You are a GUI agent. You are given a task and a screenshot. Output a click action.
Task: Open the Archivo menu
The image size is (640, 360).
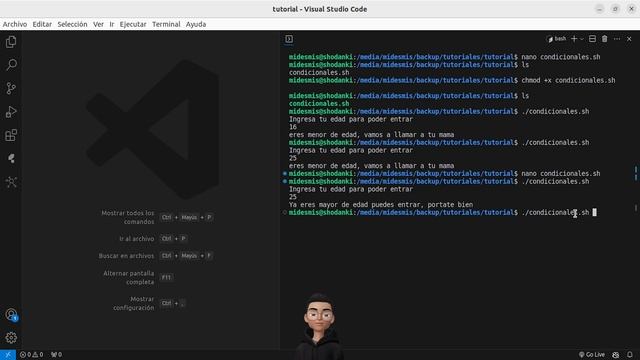(15, 24)
